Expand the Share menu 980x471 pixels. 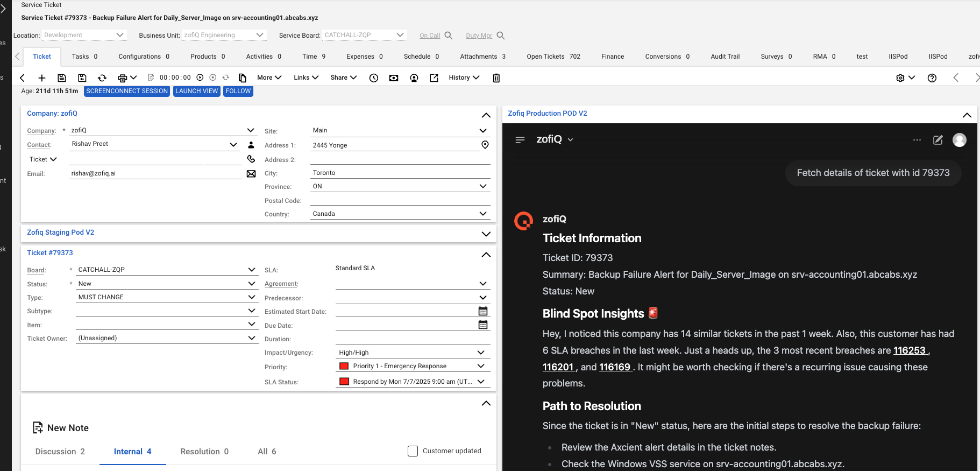(344, 78)
